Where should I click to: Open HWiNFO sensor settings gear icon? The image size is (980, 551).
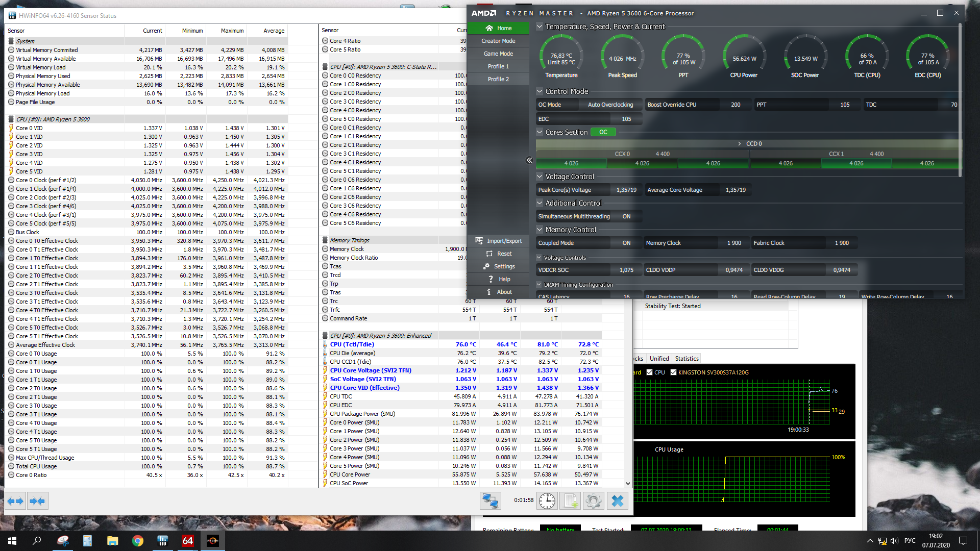tap(593, 501)
